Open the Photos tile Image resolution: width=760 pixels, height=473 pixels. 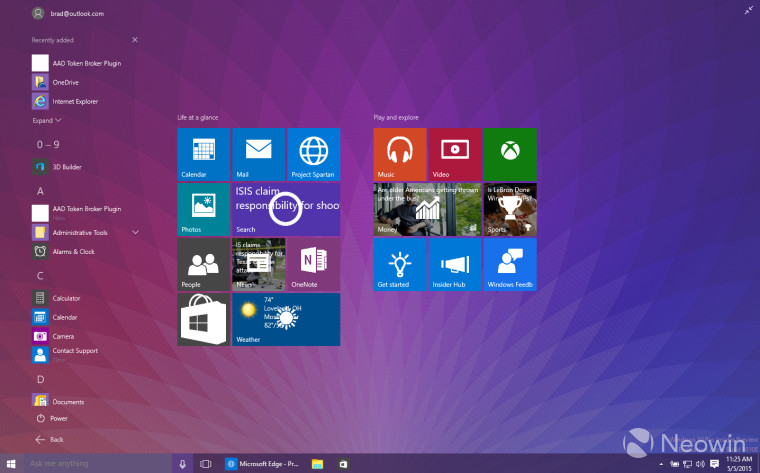click(204, 209)
